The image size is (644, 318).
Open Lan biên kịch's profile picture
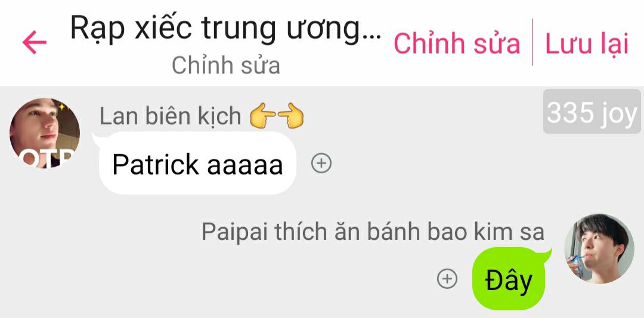pyautogui.click(x=44, y=133)
